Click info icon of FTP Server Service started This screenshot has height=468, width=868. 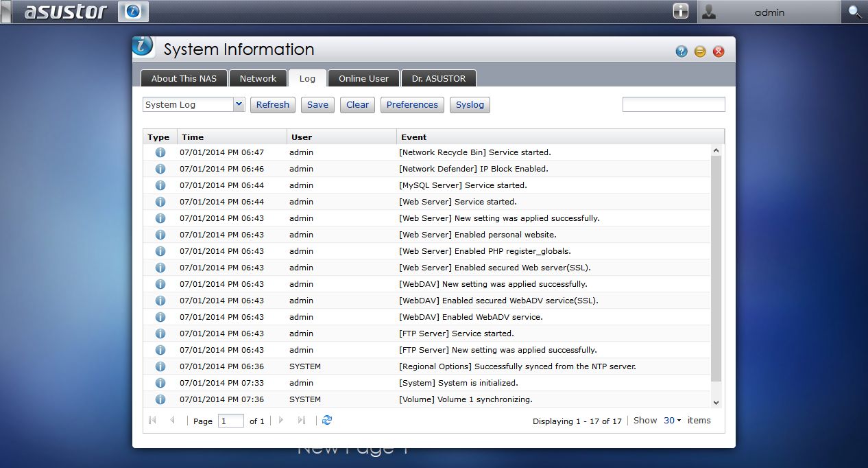(160, 334)
